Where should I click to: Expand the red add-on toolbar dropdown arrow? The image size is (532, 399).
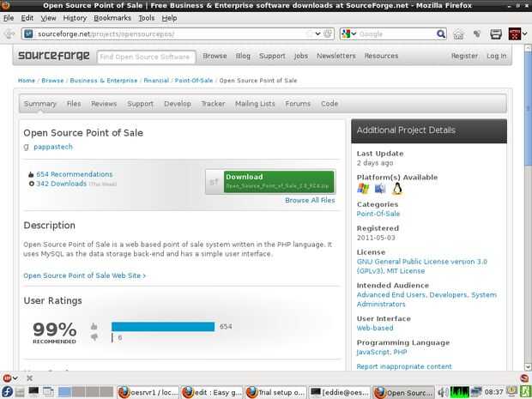(525, 34)
